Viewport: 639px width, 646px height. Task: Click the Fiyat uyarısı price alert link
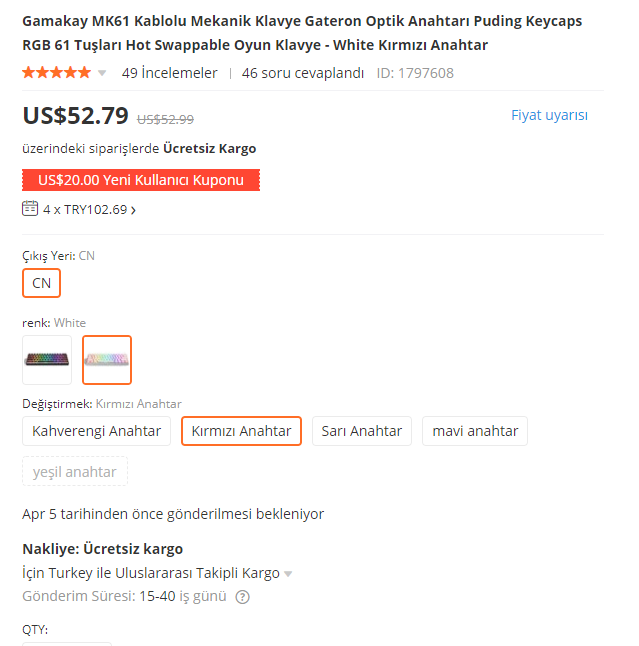(x=549, y=115)
